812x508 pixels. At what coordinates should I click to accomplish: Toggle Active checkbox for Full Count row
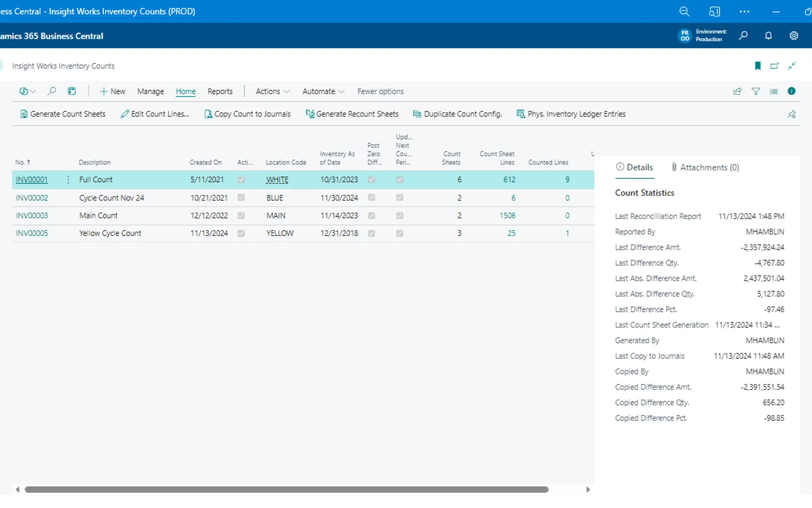click(241, 179)
